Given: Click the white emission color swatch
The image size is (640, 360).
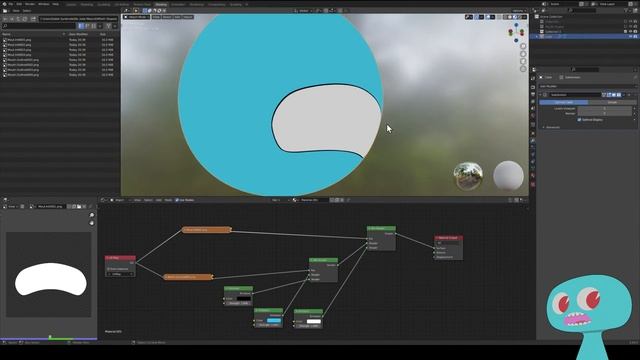Looking at the screenshot, I should tap(313, 321).
